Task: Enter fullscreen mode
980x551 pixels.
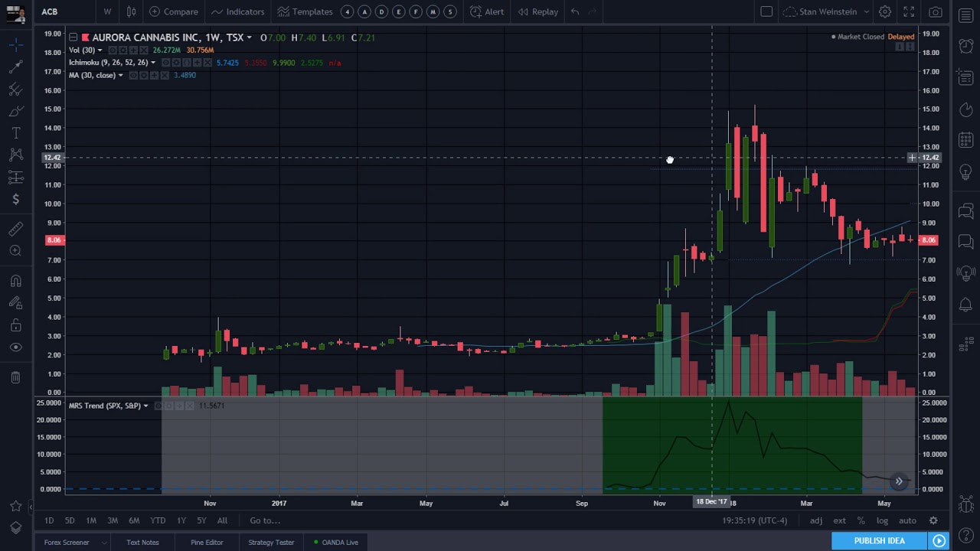Action: 909,11
